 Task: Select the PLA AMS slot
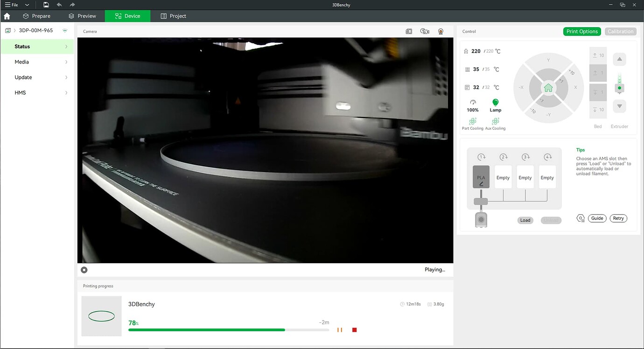tap(481, 177)
